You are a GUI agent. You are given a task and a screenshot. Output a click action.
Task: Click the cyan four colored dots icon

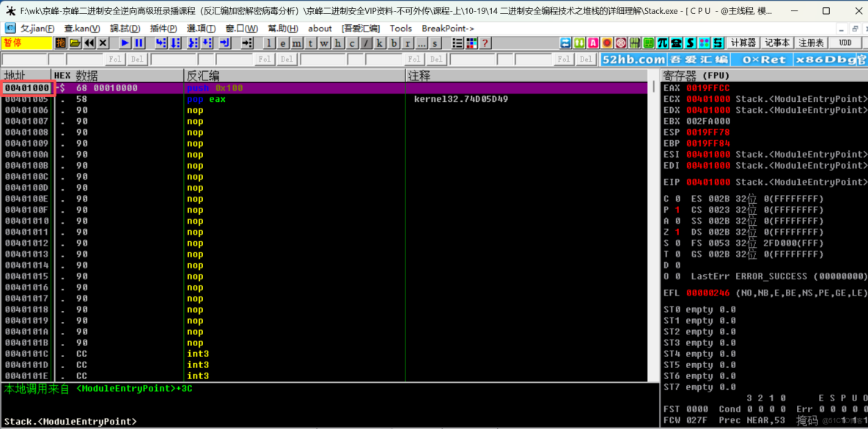pyautogui.click(x=704, y=43)
